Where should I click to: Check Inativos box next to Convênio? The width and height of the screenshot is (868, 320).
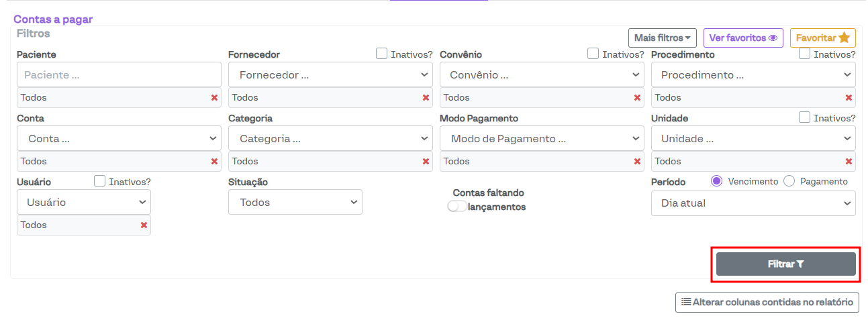coord(593,54)
